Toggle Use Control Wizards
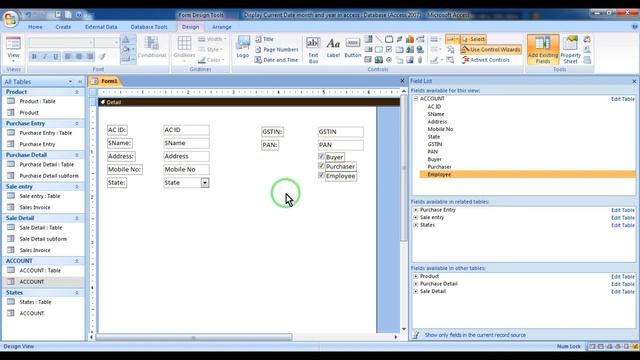The height and width of the screenshot is (360, 640). (491, 49)
